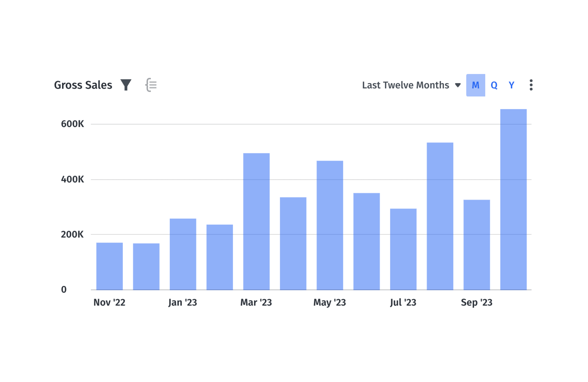This screenshot has height=382, width=588.
Task: Click the Last Twelve Months menu item
Action: click(409, 85)
